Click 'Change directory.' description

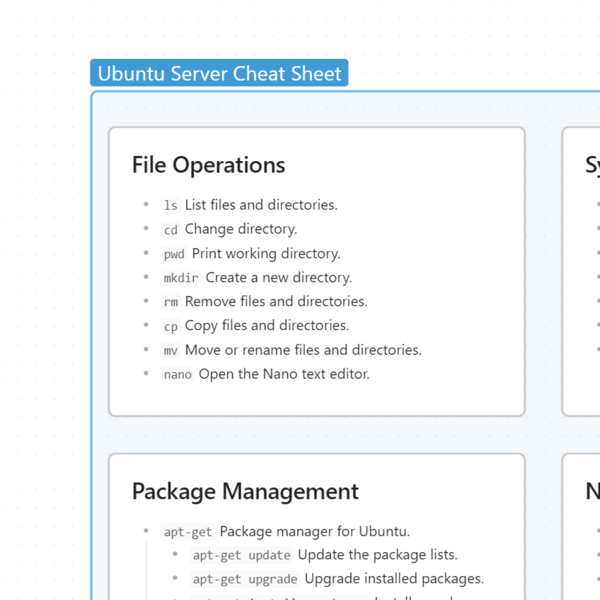click(241, 229)
